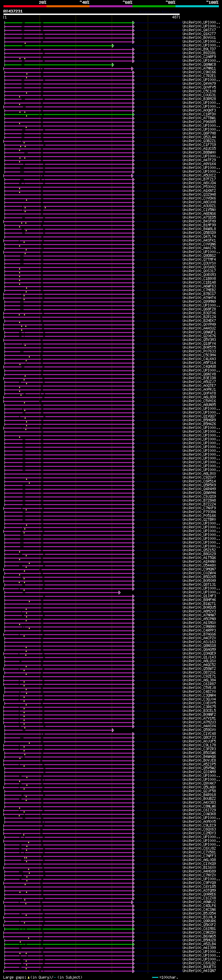
Task: Select the UniRef100_Q5Z152 label
Action: click(199, 550)
